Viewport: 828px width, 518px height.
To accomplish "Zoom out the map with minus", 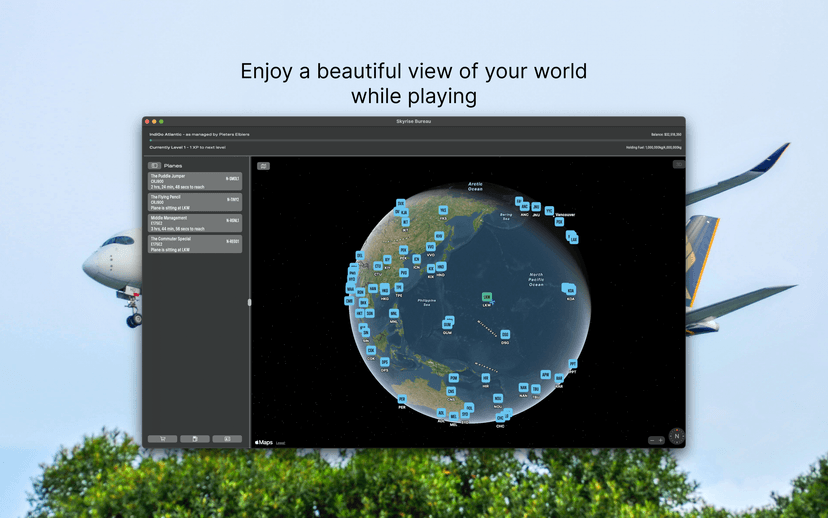I will (653, 440).
